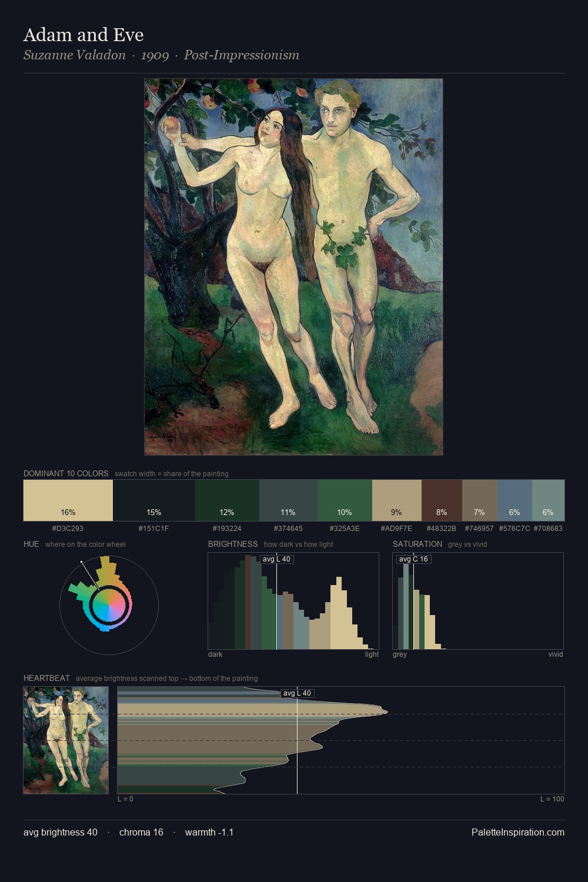The height and width of the screenshot is (882, 588).
Task: Click the hue color wheel center
Action: coord(109,605)
